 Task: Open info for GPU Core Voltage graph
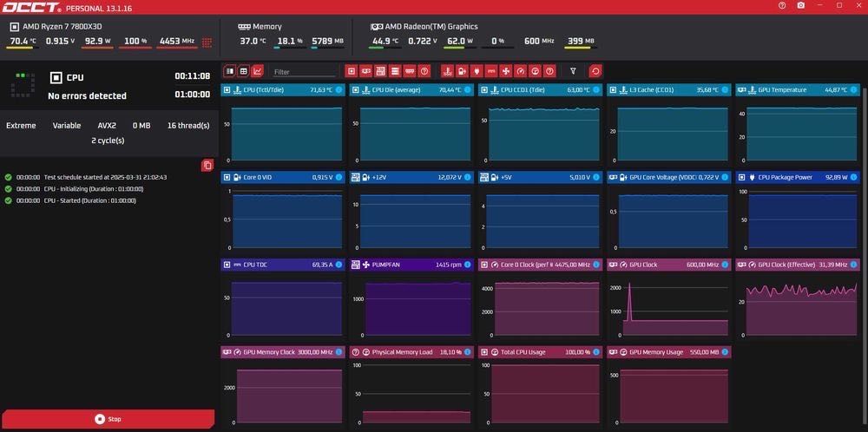pyautogui.click(x=725, y=178)
